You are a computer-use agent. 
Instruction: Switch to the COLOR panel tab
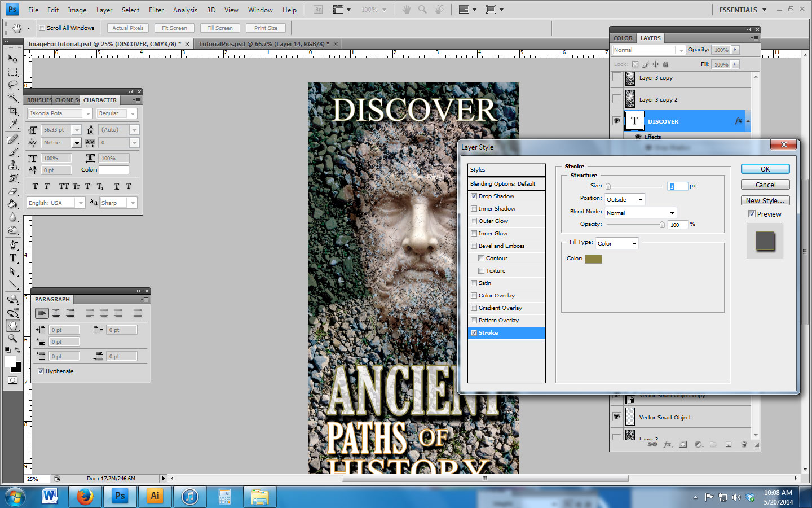point(623,38)
